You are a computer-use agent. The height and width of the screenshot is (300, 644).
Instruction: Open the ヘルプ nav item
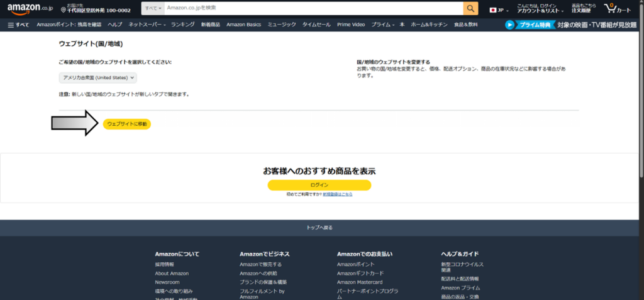pos(115,25)
